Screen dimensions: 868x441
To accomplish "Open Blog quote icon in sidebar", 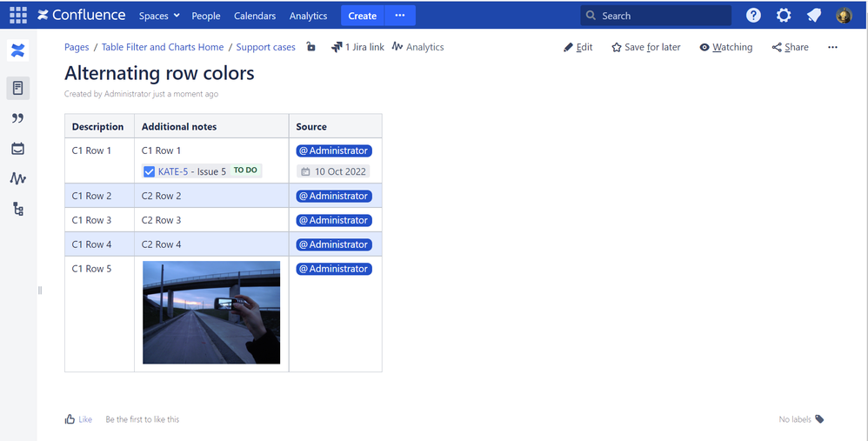I will pyautogui.click(x=17, y=117).
